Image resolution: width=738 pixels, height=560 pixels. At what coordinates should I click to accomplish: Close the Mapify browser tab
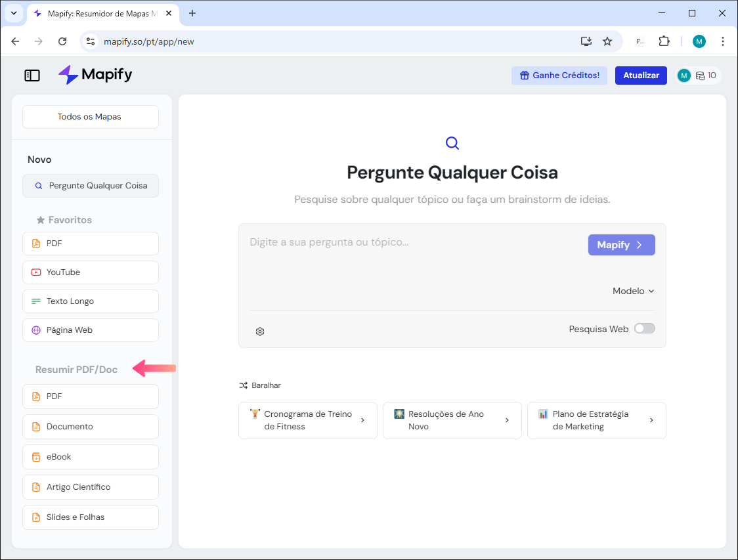pos(169,13)
